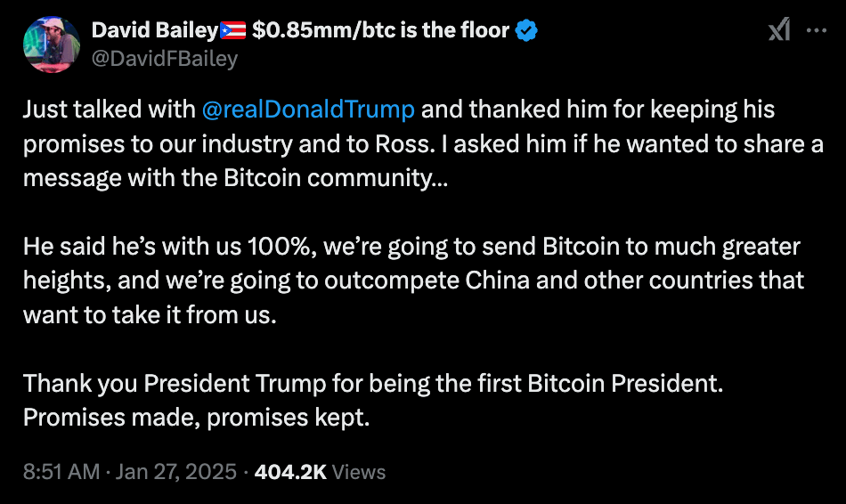
Task: Click "$0.85mm/btc is the floor" name text
Action: point(380,31)
